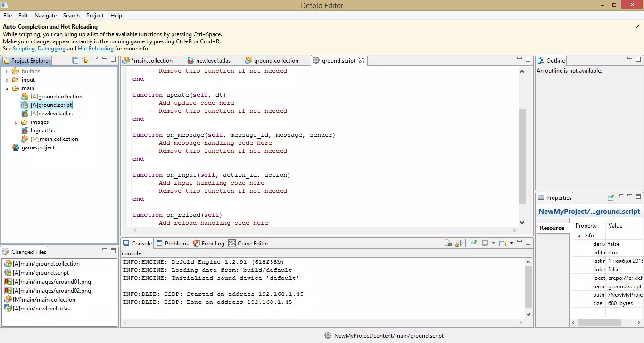Click Link with Editor arrows icon

[x=85, y=60]
